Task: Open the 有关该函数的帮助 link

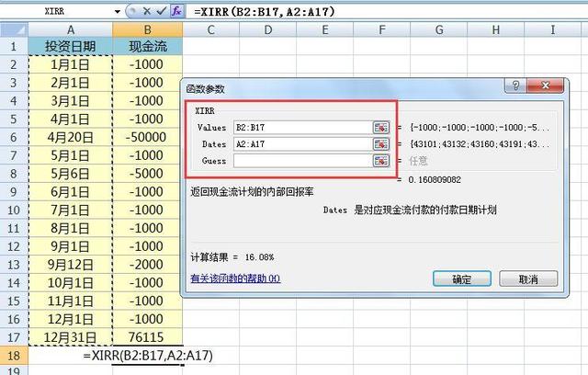Action: (x=235, y=278)
